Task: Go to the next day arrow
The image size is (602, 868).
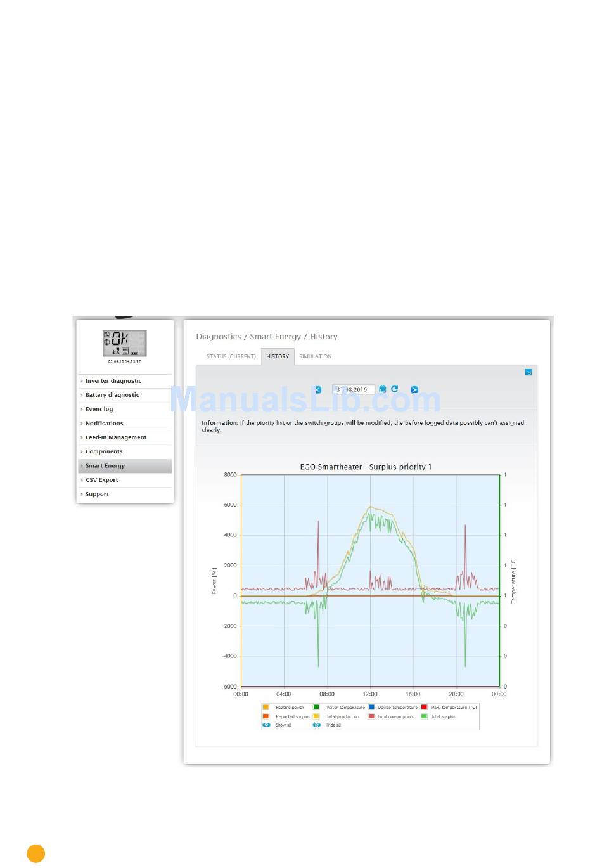Action: tap(414, 389)
